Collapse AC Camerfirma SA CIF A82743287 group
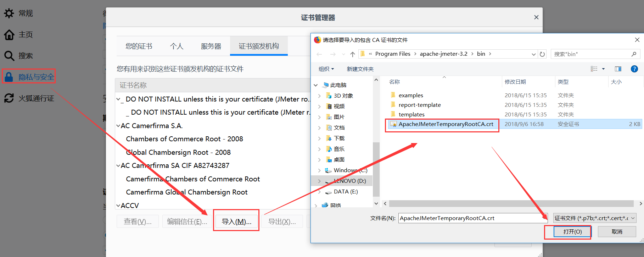Image resolution: width=644 pixels, height=257 pixels. (x=118, y=166)
